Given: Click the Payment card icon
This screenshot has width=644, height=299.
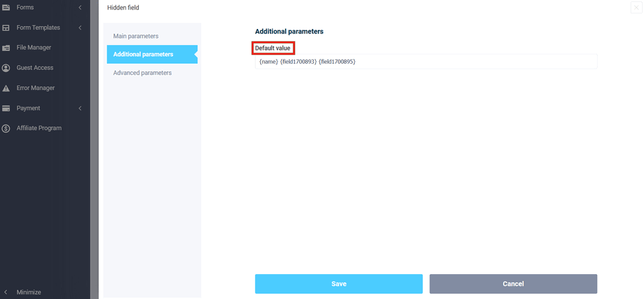Looking at the screenshot, I should [6, 108].
